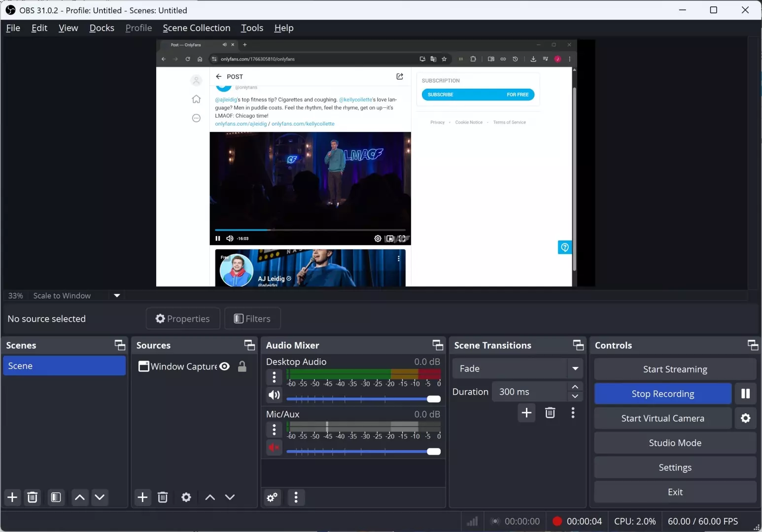
Task: Adjust Mic/Aux volume slider
Action: 364,451
